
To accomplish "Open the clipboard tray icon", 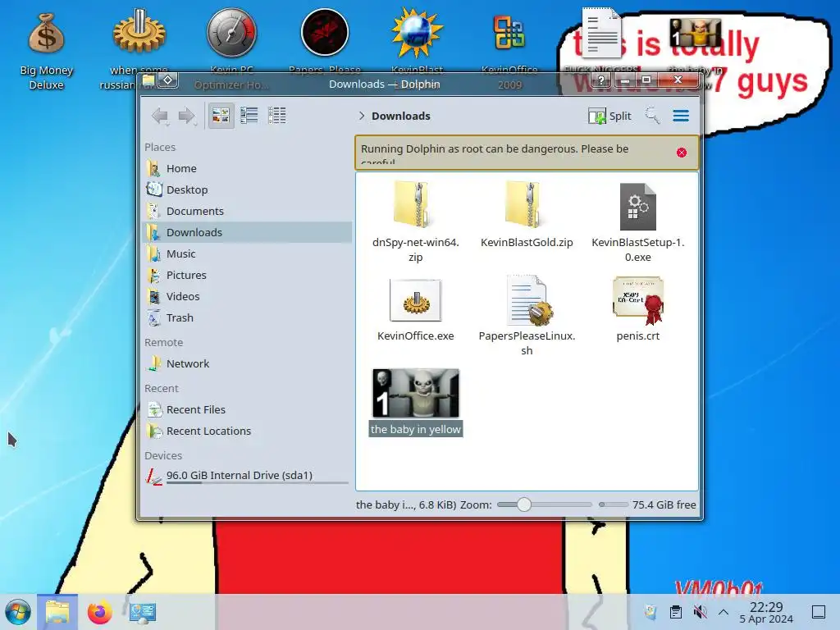I will (676, 612).
